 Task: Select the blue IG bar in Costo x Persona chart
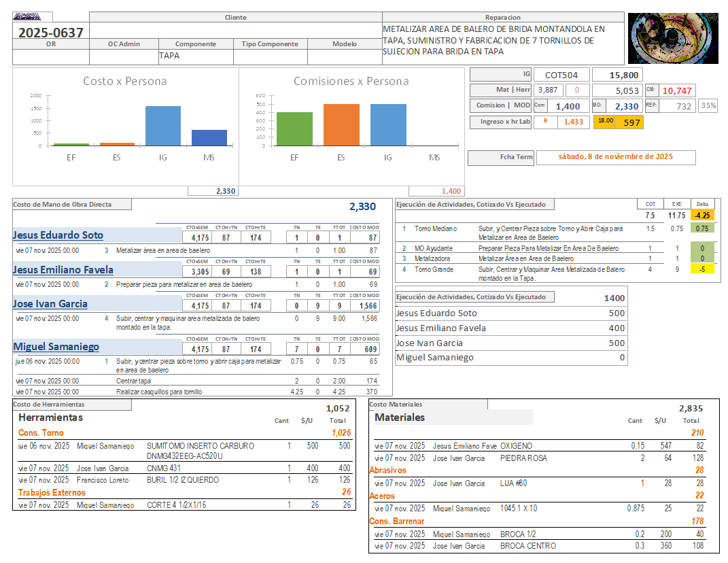pos(162,126)
